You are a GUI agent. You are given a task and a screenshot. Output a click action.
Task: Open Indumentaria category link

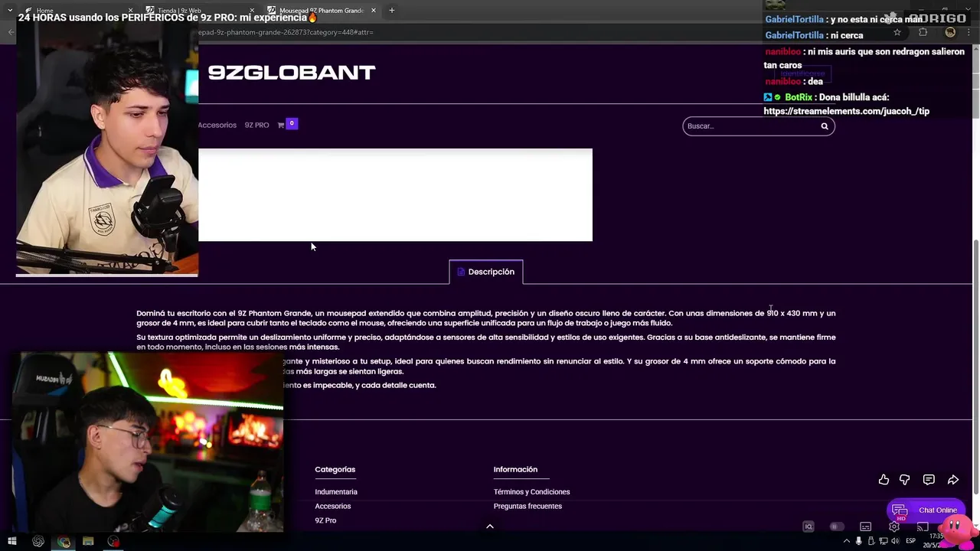(336, 492)
